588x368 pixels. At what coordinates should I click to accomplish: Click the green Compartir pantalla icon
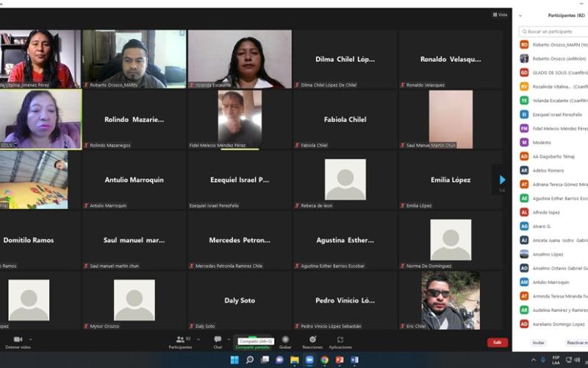[252, 340]
